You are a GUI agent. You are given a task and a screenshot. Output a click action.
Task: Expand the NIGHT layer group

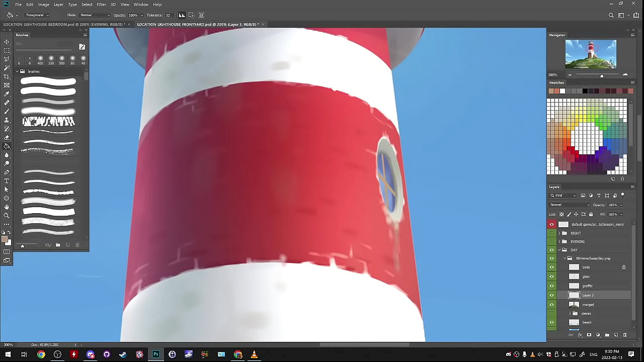click(x=559, y=233)
